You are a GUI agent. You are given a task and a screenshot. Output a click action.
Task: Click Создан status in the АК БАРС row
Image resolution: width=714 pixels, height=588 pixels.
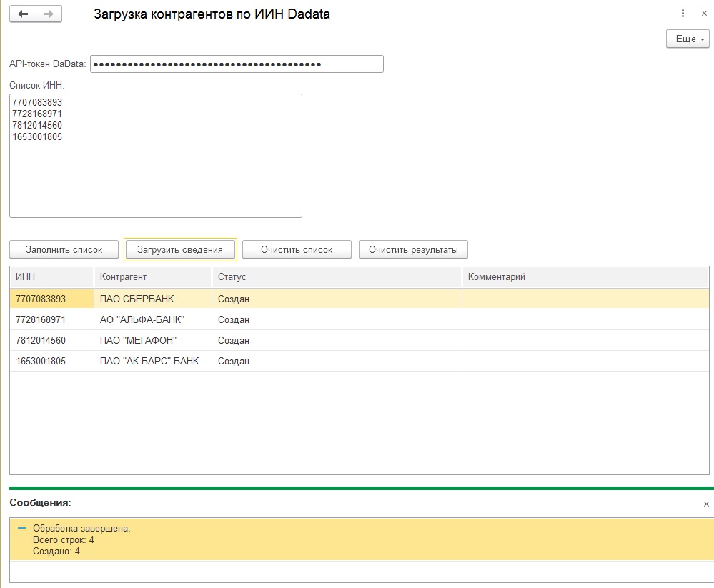pyautogui.click(x=337, y=361)
